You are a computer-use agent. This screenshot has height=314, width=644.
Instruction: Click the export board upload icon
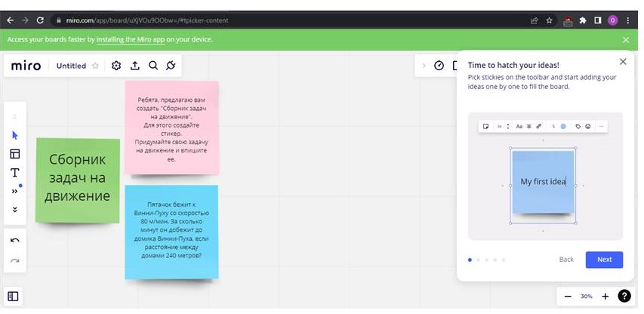pyautogui.click(x=134, y=66)
